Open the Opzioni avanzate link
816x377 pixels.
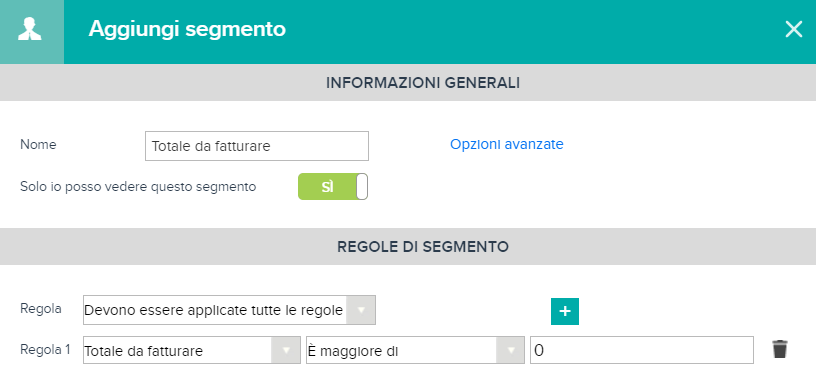(x=506, y=144)
